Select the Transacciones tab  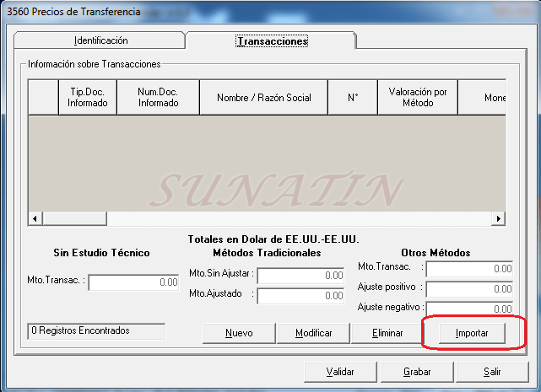(x=272, y=40)
